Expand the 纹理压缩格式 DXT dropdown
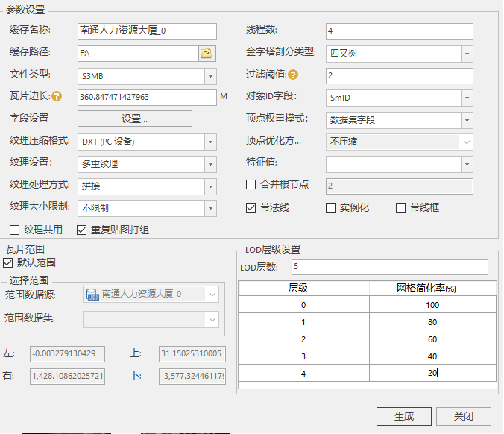 point(210,142)
